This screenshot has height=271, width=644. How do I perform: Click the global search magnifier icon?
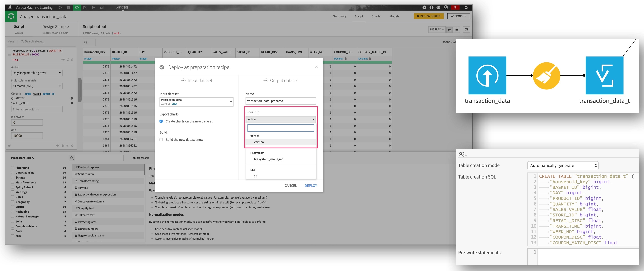click(466, 8)
